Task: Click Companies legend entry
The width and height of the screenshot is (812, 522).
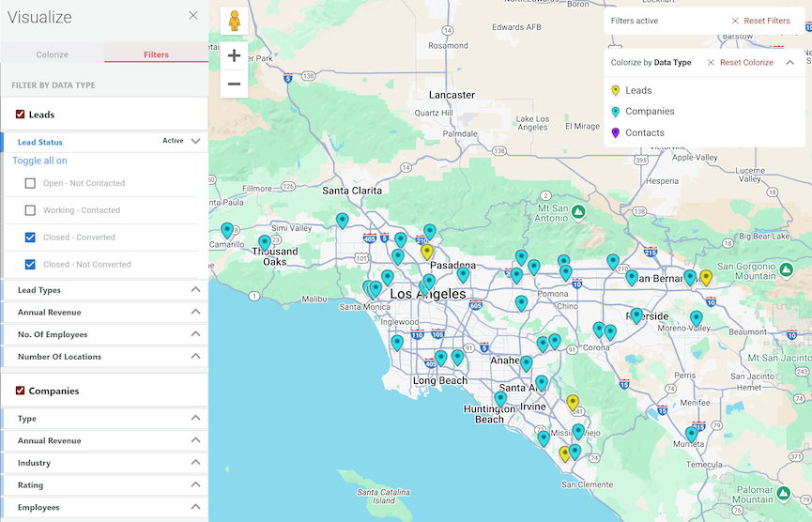Action: point(650,112)
